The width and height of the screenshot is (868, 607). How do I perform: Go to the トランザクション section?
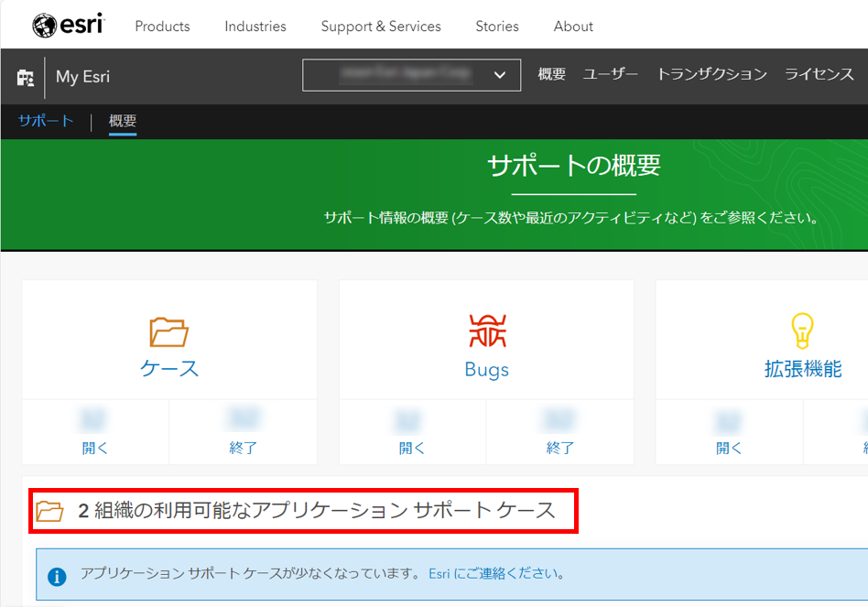point(712,74)
